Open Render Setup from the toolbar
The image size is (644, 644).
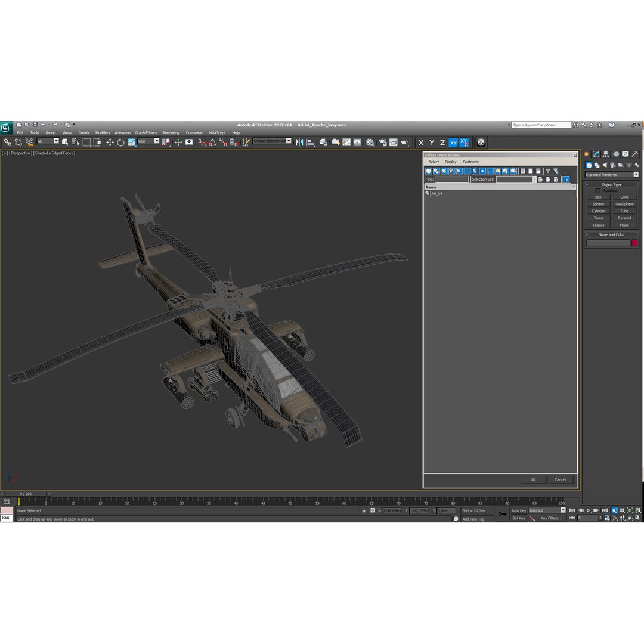[382, 142]
